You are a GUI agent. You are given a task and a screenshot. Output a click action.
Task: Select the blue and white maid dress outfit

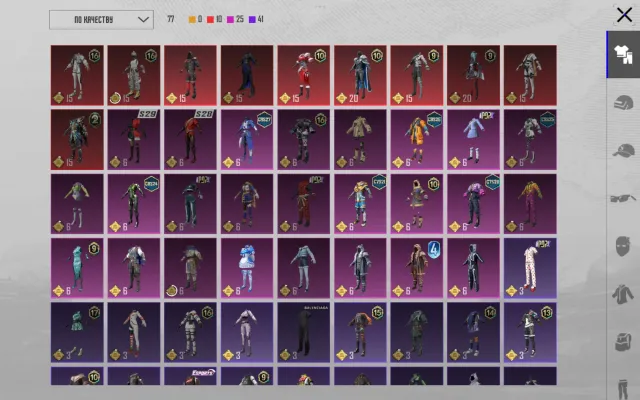[247, 268]
